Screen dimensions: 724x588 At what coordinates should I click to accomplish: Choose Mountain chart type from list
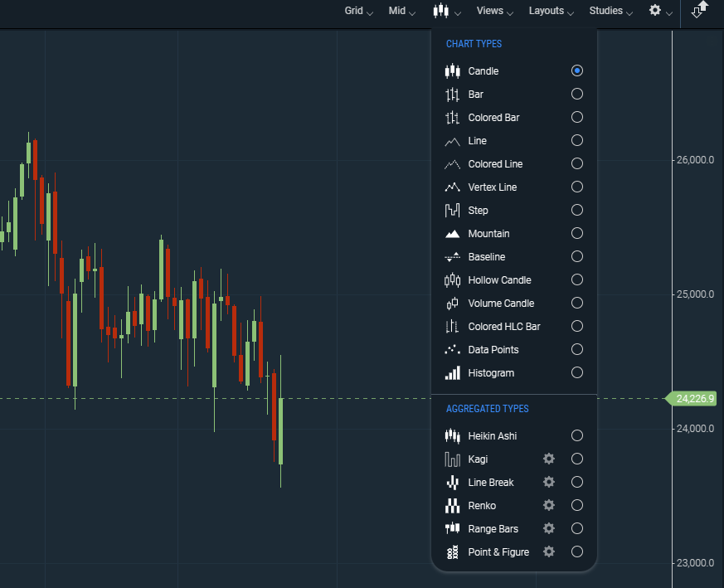click(x=488, y=234)
